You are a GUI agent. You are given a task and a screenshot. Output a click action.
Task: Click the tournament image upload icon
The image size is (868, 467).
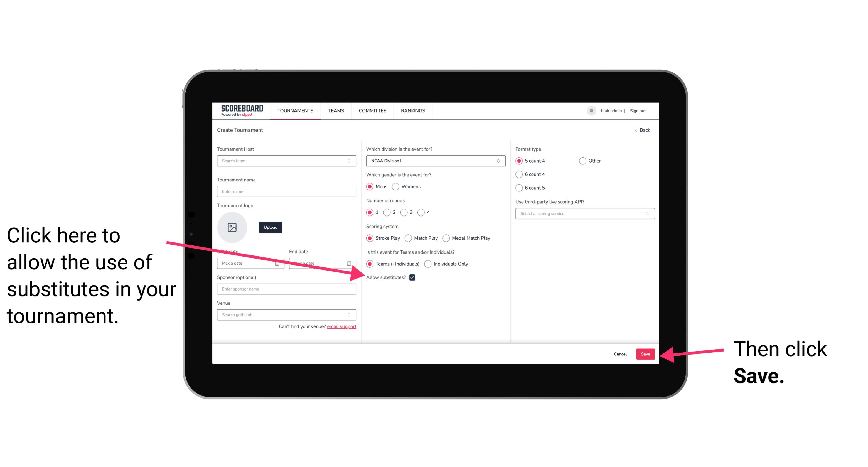coord(232,227)
